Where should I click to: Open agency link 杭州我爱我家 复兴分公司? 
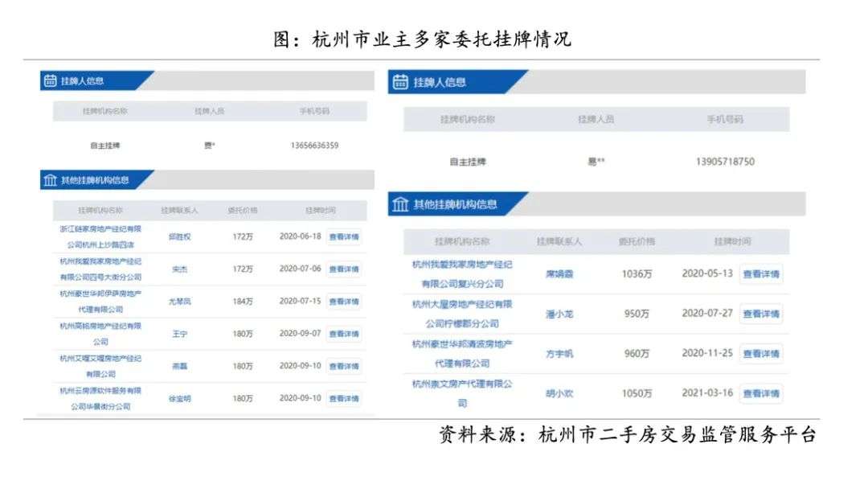point(462,273)
